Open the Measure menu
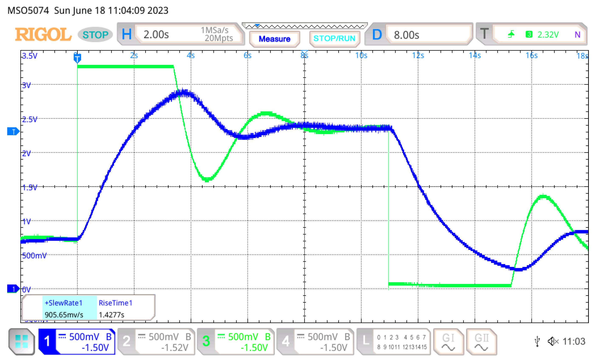 point(275,39)
